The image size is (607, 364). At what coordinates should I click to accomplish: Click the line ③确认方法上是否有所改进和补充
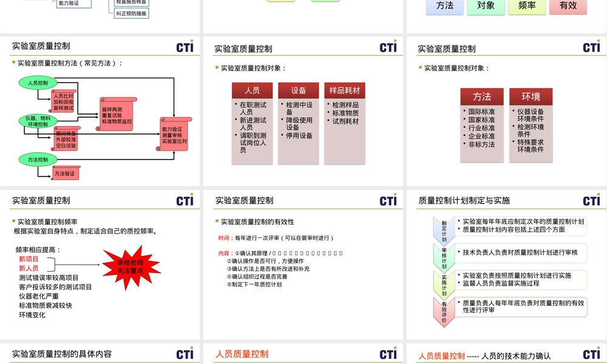268,269
